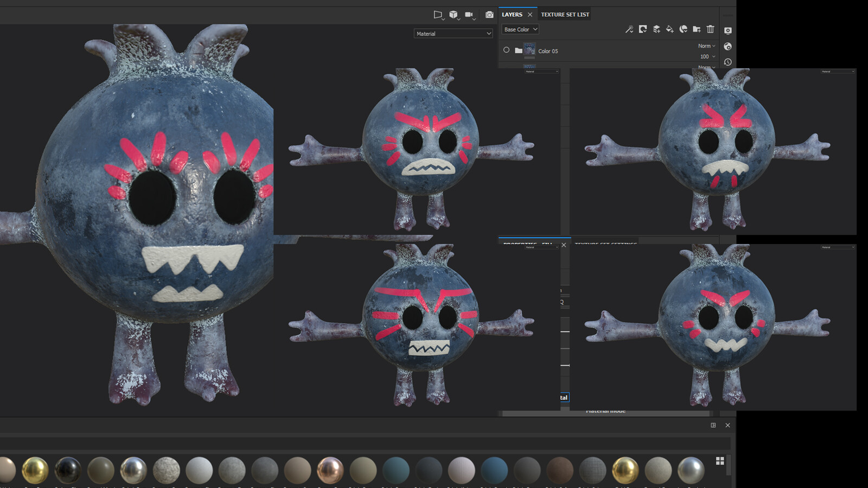Close the Layers tab

click(530, 15)
